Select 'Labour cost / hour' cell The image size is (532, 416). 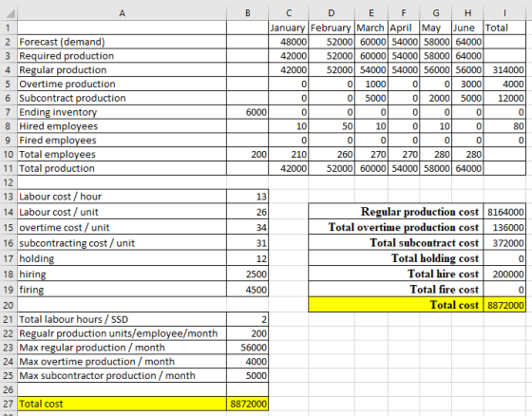point(123,197)
